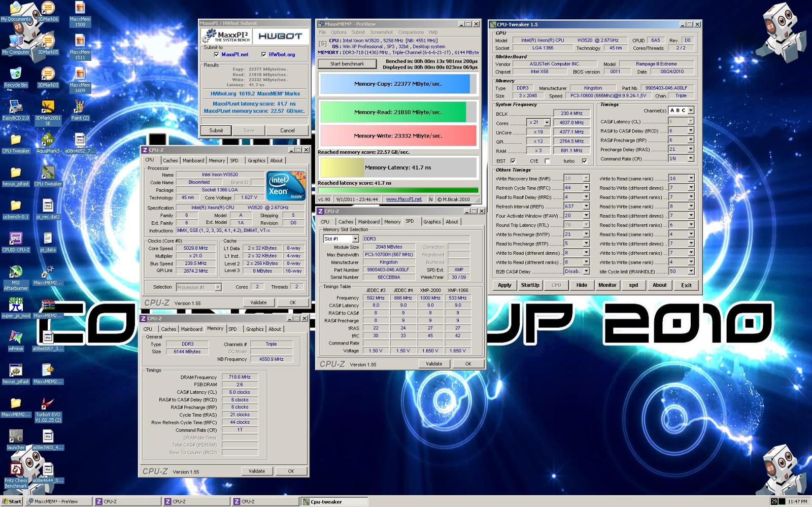Open the AquaMark3 desktop icon

pos(48,144)
